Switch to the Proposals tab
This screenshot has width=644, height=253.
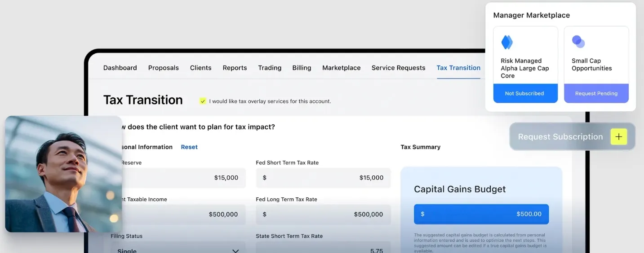[x=164, y=68]
